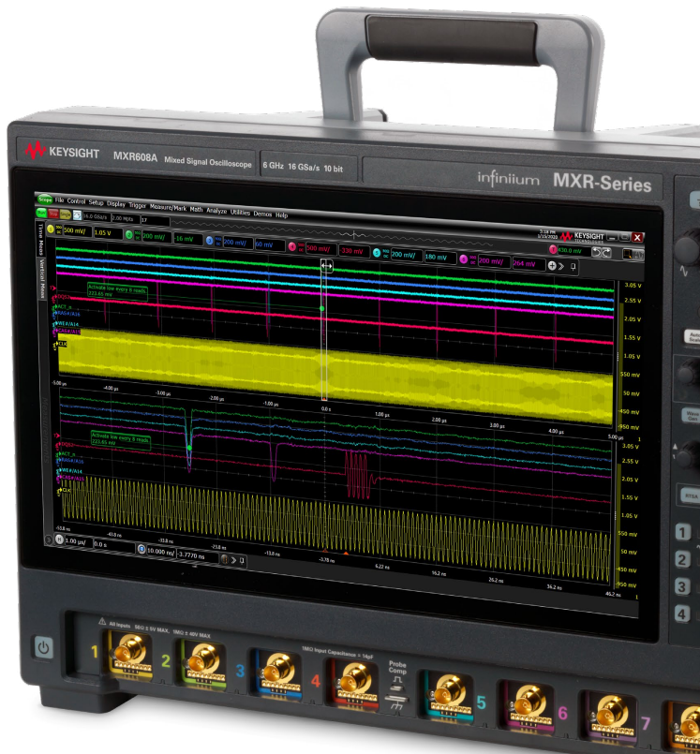Click the green Run acquisition button
This screenshot has width=700, height=754.
(41, 212)
